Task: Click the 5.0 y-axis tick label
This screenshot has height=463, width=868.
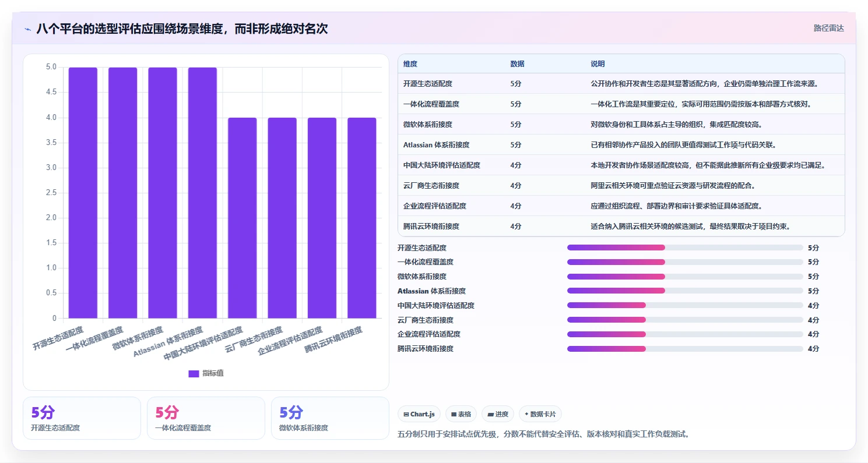Action: (x=51, y=67)
